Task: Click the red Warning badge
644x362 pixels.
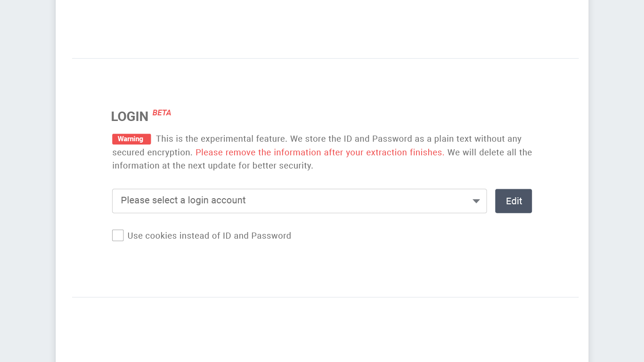Action: pyautogui.click(x=131, y=139)
